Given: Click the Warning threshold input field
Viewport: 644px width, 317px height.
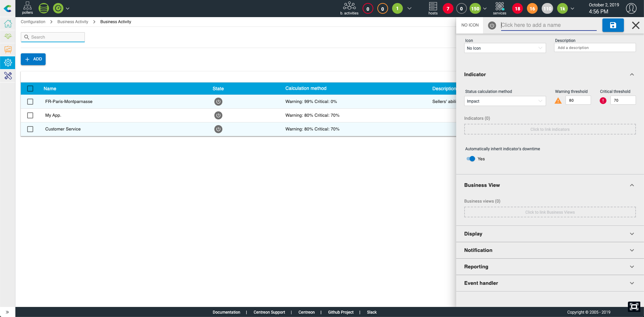Looking at the screenshot, I should [578, 100].
